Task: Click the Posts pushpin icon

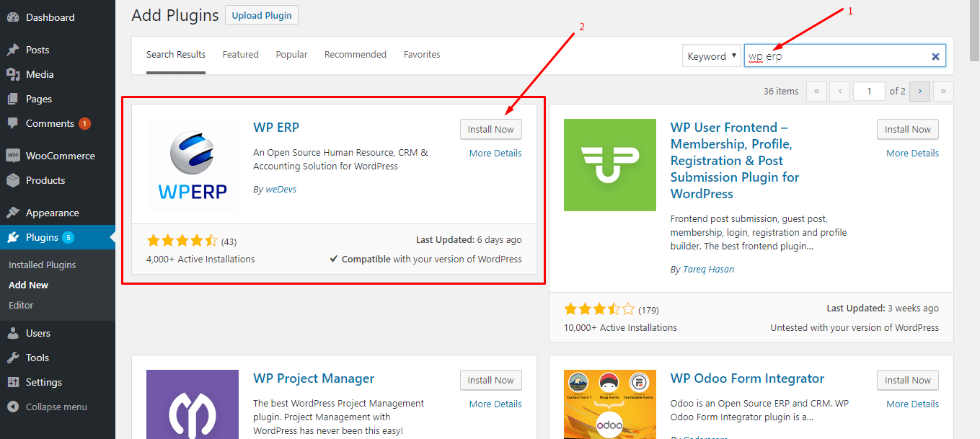Action: point(13,50)
